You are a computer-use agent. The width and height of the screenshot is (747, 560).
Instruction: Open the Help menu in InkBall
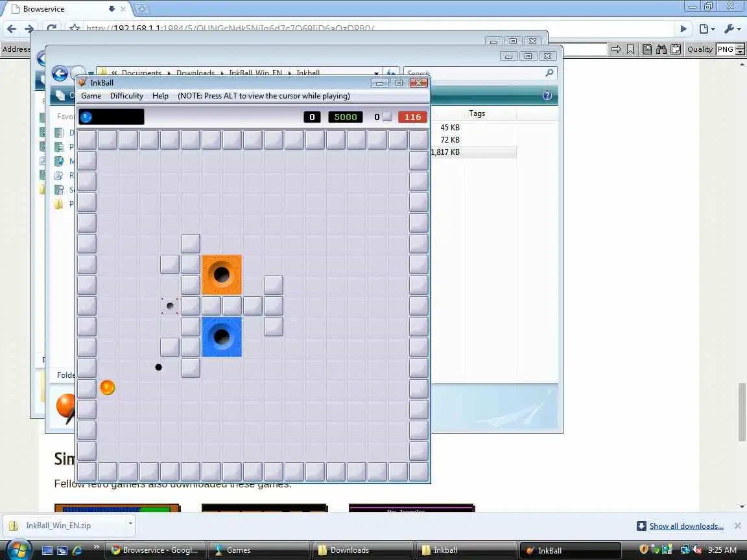tap(160, 96)
